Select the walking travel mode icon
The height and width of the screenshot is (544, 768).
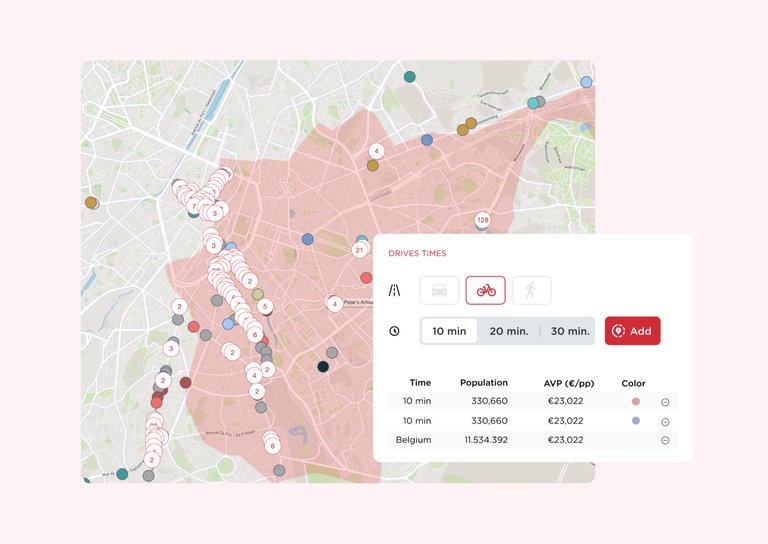click(x=531, y=290)
